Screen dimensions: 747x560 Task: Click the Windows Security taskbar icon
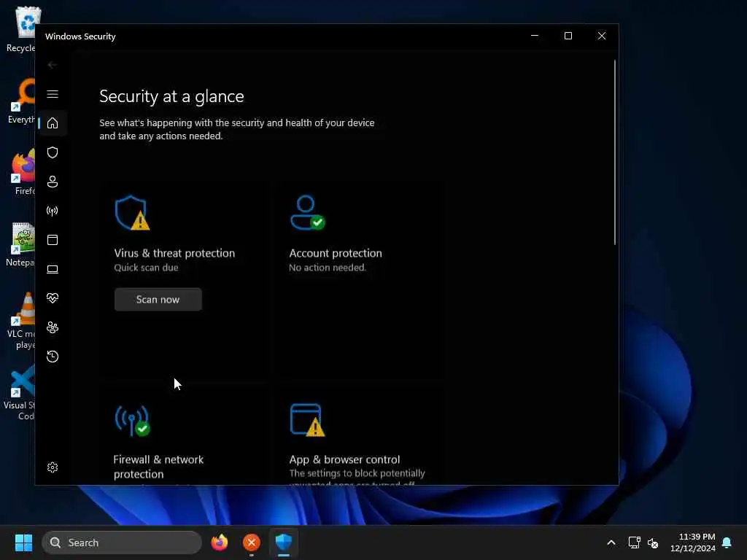click(284, 542)
